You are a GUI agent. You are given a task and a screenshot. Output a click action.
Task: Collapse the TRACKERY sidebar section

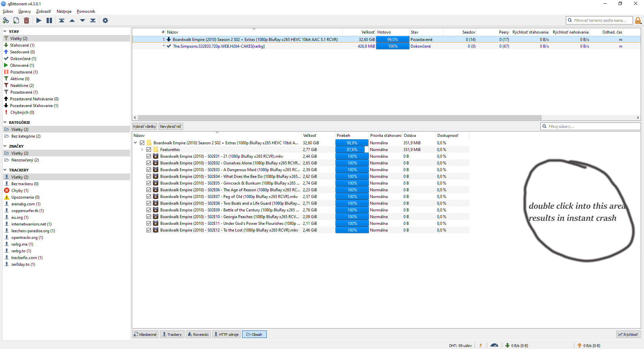(x=5, y=170)
